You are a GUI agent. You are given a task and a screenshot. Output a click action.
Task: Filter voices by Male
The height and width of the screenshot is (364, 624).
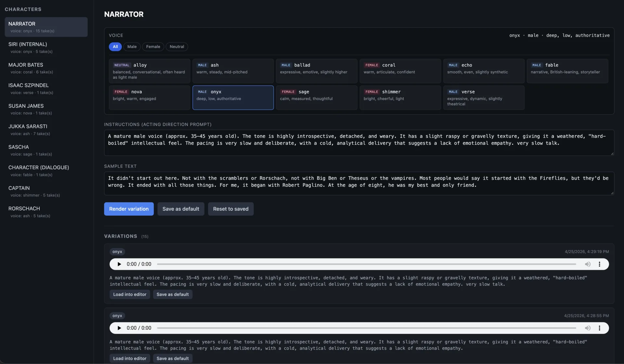tap(132, 47)
